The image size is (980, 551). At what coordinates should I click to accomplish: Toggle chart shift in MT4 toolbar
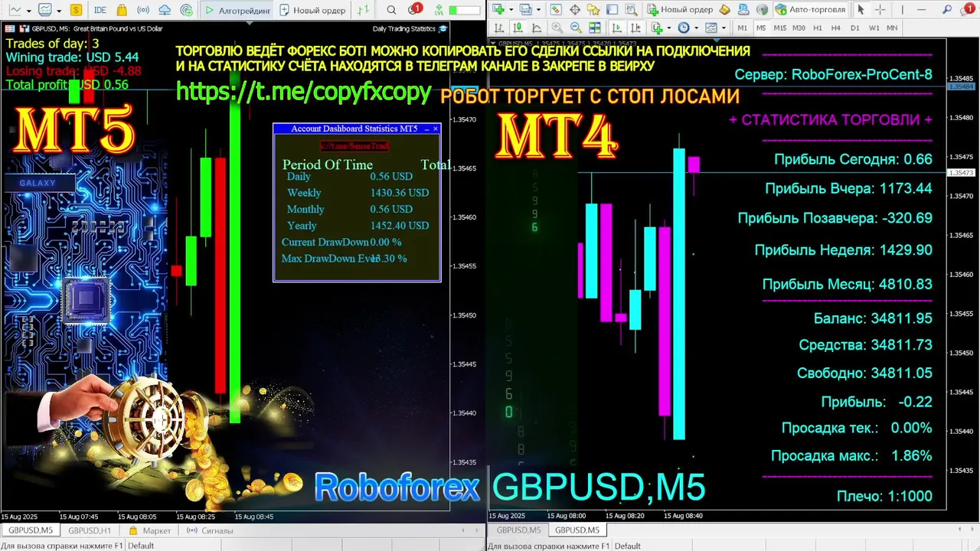click(x=635, y=28)
